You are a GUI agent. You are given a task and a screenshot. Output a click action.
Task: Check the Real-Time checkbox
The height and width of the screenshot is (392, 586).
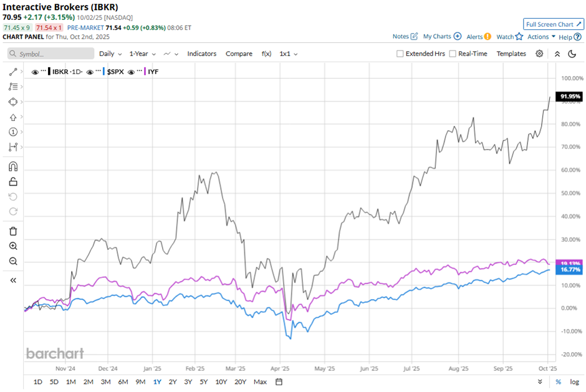tap(453, 54)
